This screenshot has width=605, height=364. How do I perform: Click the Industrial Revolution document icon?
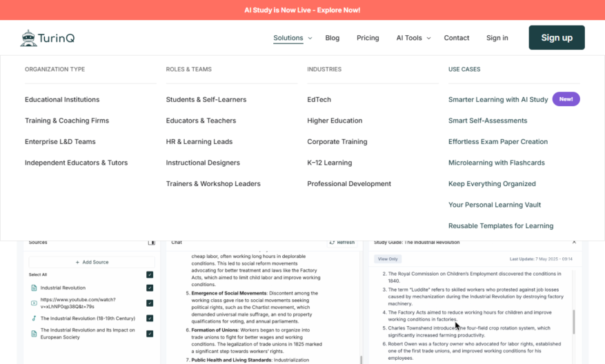(x=34, y=288)
